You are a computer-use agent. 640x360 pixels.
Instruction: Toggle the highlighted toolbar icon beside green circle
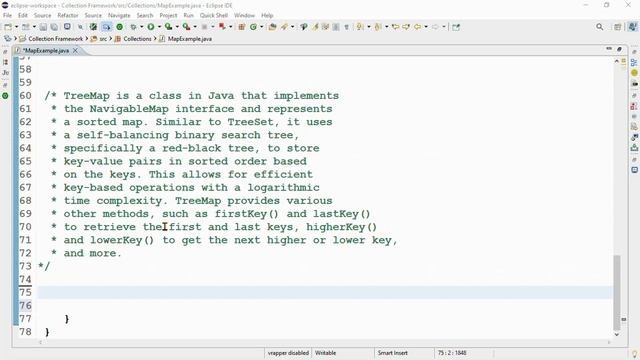click(107, 27)
